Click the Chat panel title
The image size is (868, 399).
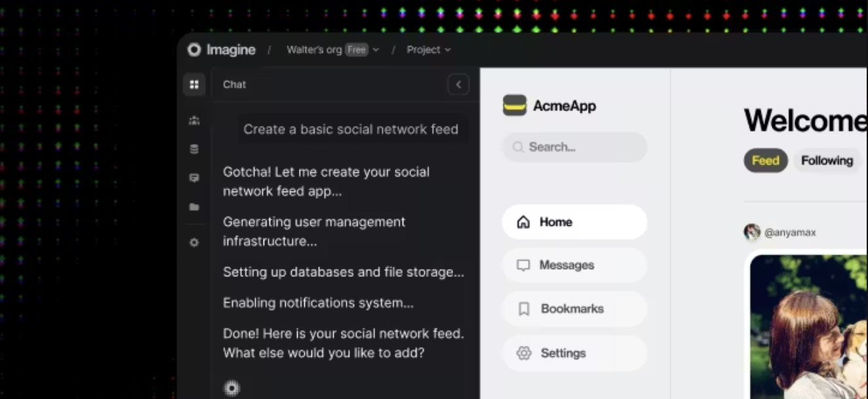234,85
